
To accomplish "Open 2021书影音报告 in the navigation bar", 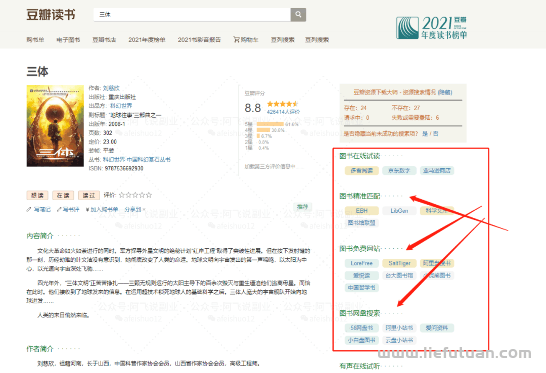I will (199, 40).
